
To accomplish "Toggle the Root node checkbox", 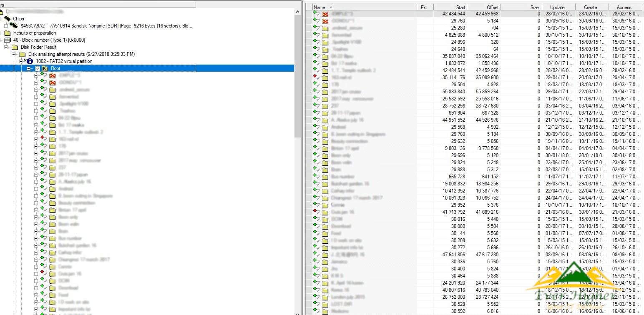I will (x=38, y=68).
